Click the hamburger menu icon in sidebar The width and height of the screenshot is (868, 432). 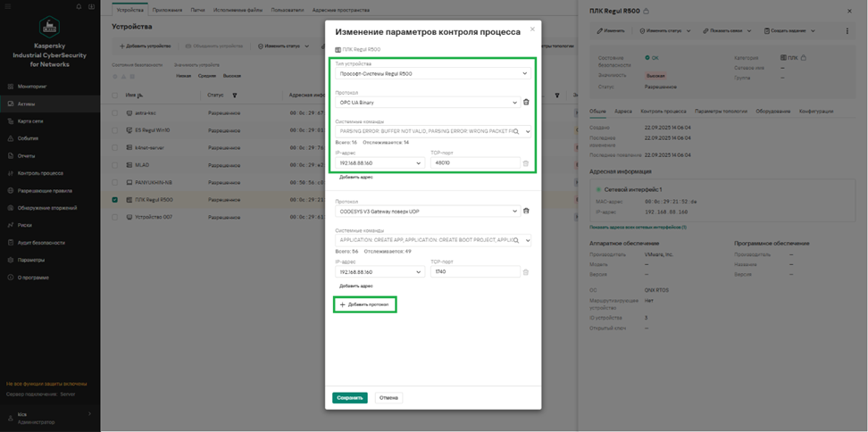click(8, 6)
